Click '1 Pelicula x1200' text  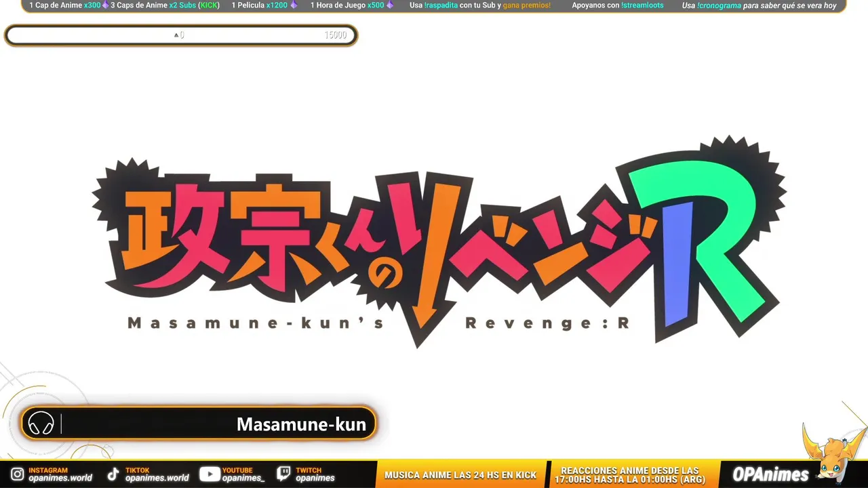point(260,5)
